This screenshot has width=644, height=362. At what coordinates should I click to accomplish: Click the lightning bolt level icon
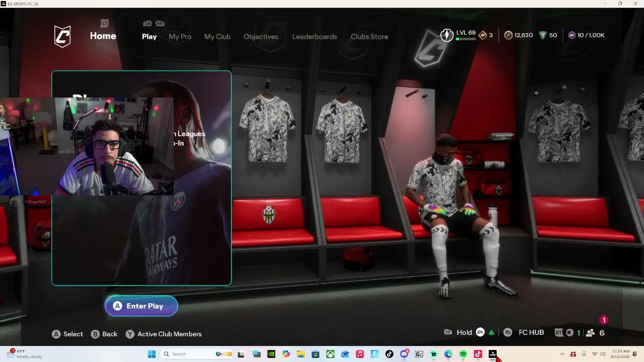click(447, 35)
